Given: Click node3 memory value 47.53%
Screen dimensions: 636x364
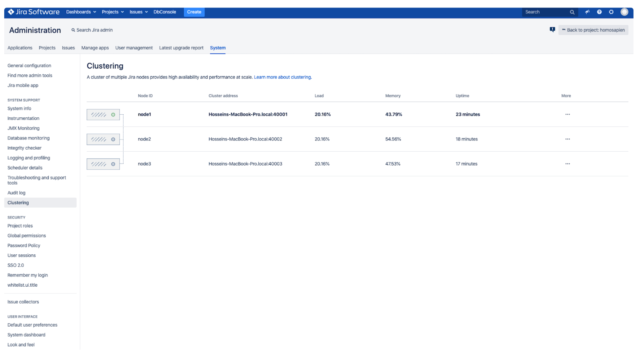Looking at the screenshot, I should 393,164.
